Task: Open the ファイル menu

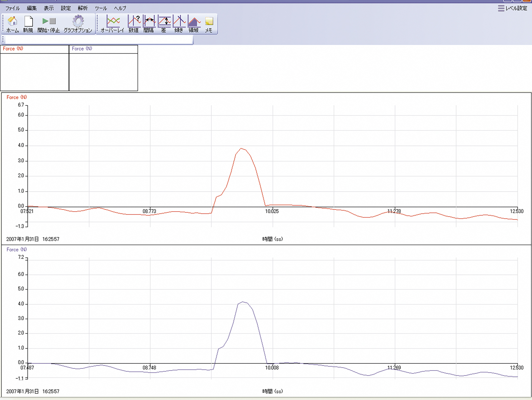Action: click(x=12, y=8)
